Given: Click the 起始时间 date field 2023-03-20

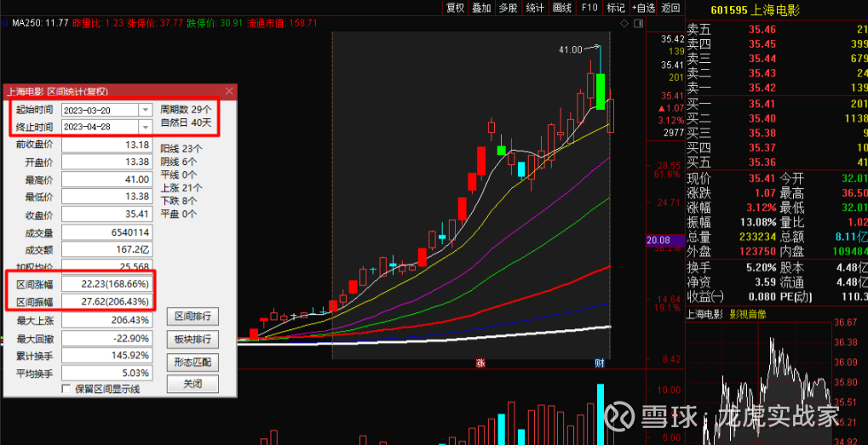Looking at the screenshot, I should pyautogui.click(x=101, y=110).
